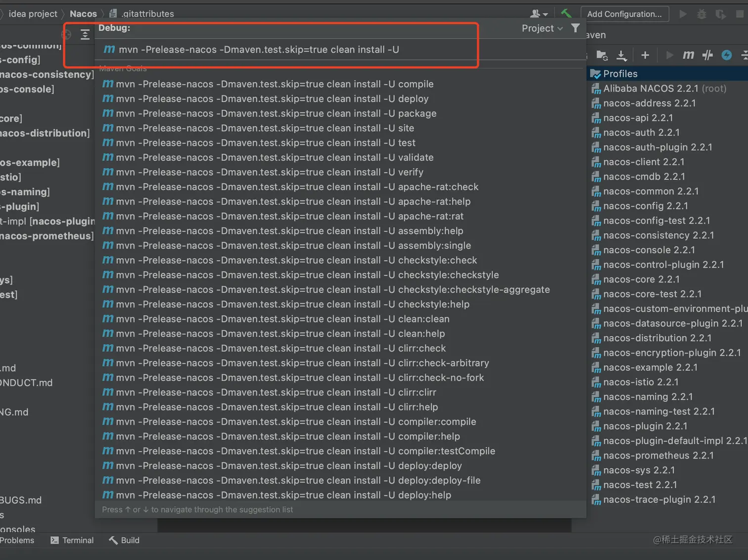
Task: Click the Debug bug icon in top toolbar
Action: coord(701,14)
